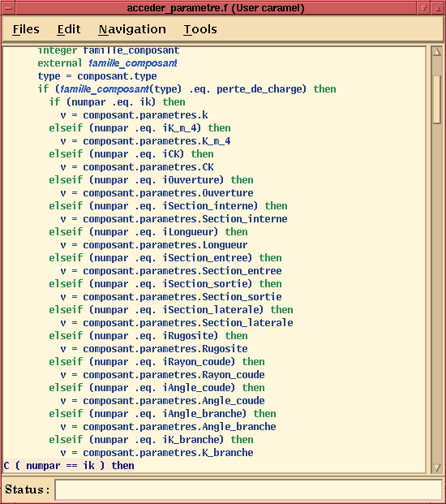Click the 'elseif (numpar .eq. iRugosite) then' line
The width and height of the screenshot is (446, 504).
[x=148, y=336]
